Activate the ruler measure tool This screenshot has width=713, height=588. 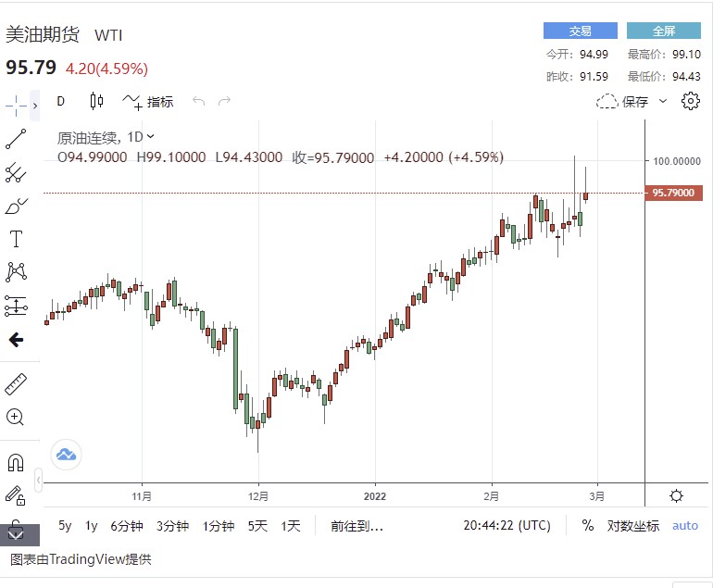[x=16, y=383]
